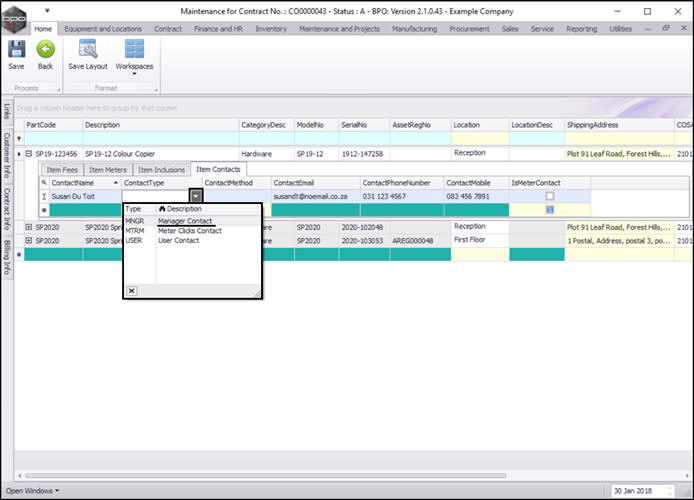The width and height of the screenshot is (694, 500).
Task: Click the Format group launcher icon
Action: 156,90
